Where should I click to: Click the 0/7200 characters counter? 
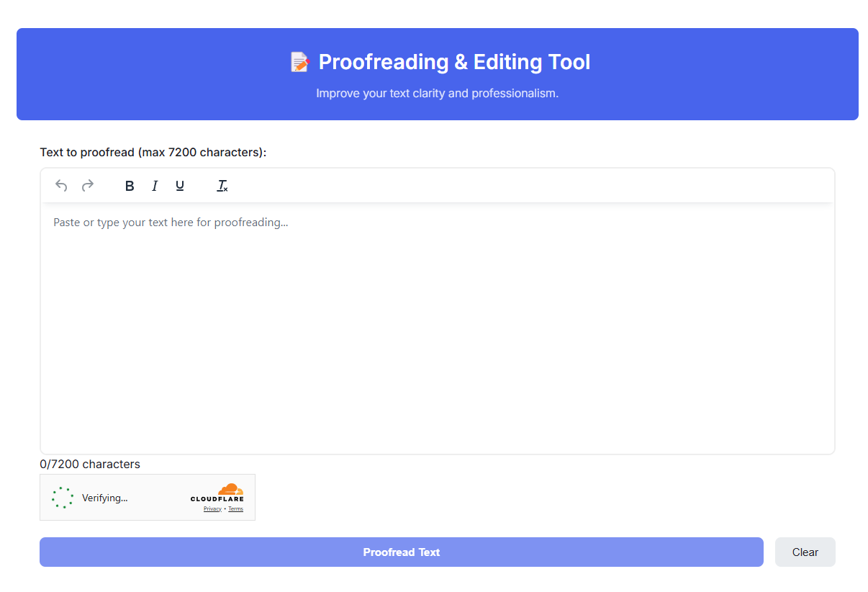pos(90,465)
